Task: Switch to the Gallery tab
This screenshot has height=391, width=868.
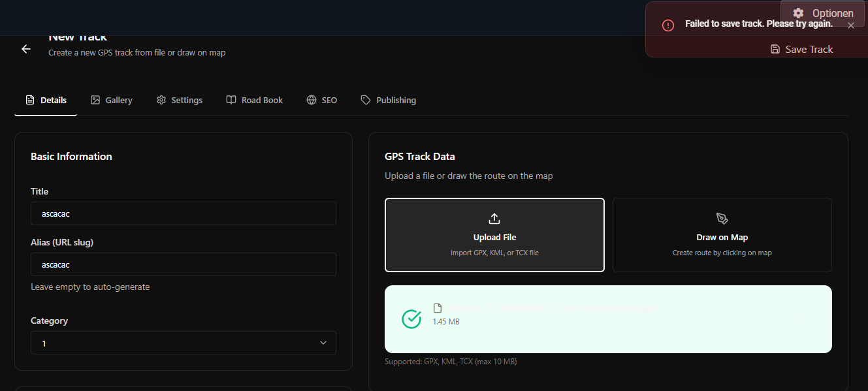Action: point(112,100)
